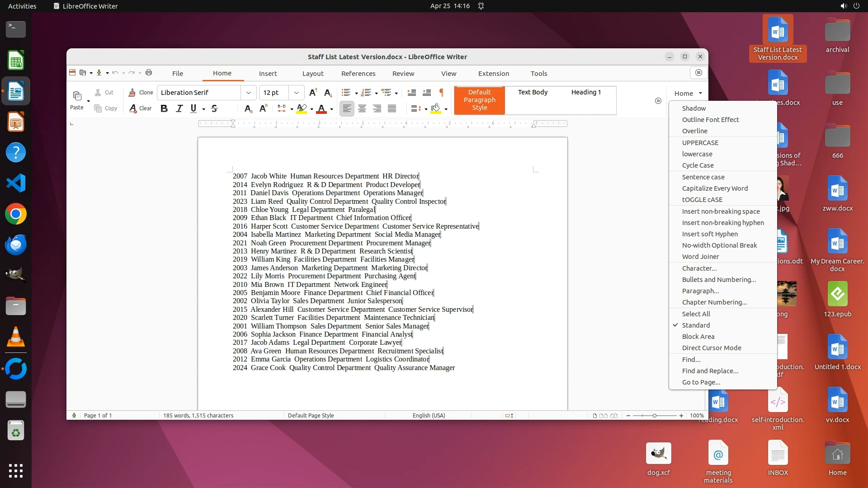Increase the font size

(313, 93)
